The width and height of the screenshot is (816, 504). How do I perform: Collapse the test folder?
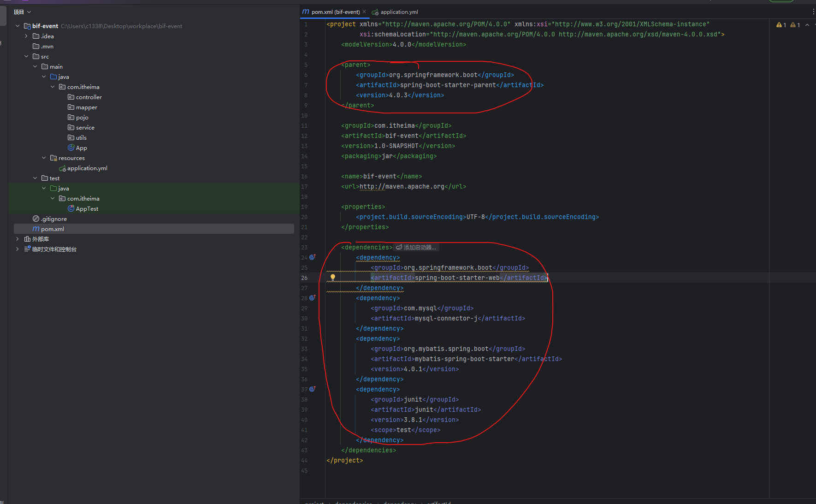pos(35,178)
